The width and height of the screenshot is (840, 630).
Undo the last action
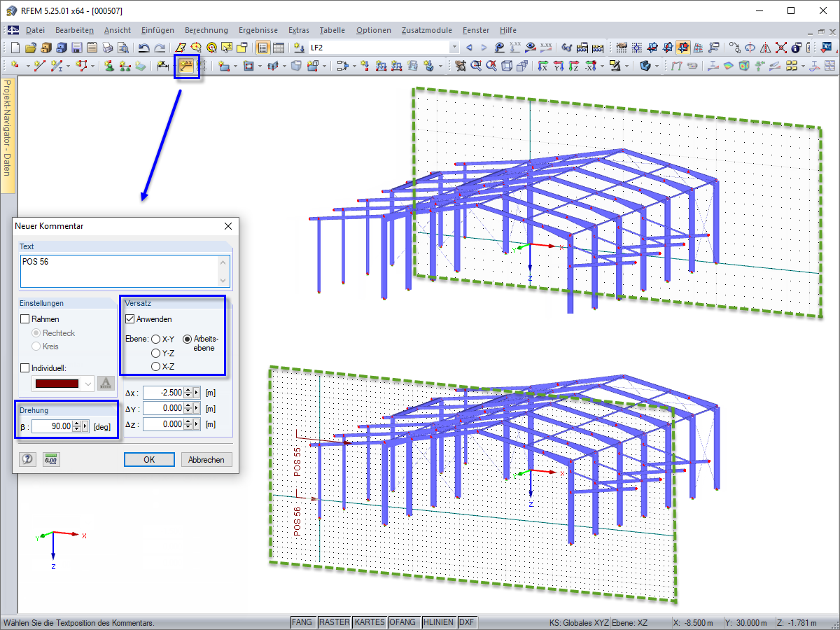point(143,48)
